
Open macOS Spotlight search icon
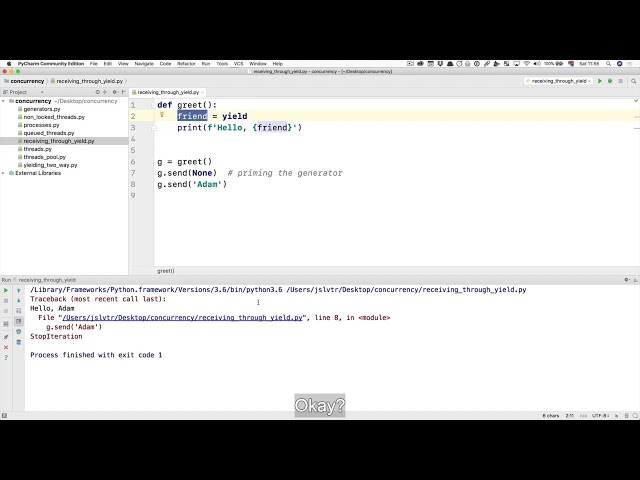[608, 64]
